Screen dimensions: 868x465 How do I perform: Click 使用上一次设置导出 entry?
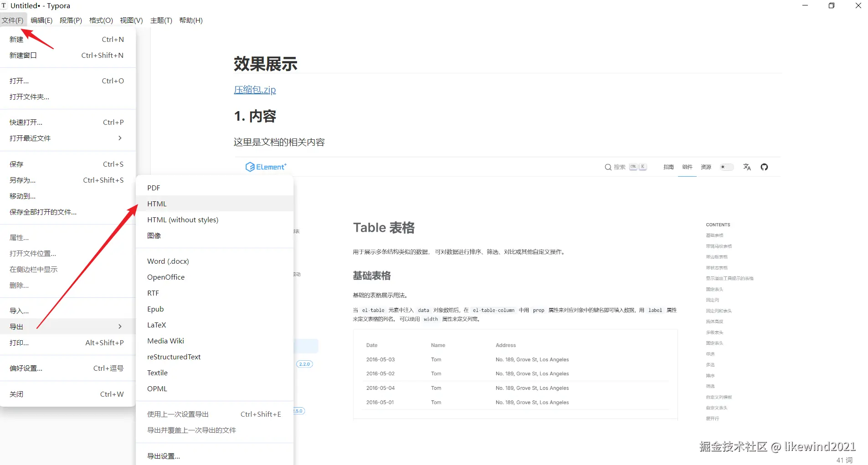coord(215,414)
